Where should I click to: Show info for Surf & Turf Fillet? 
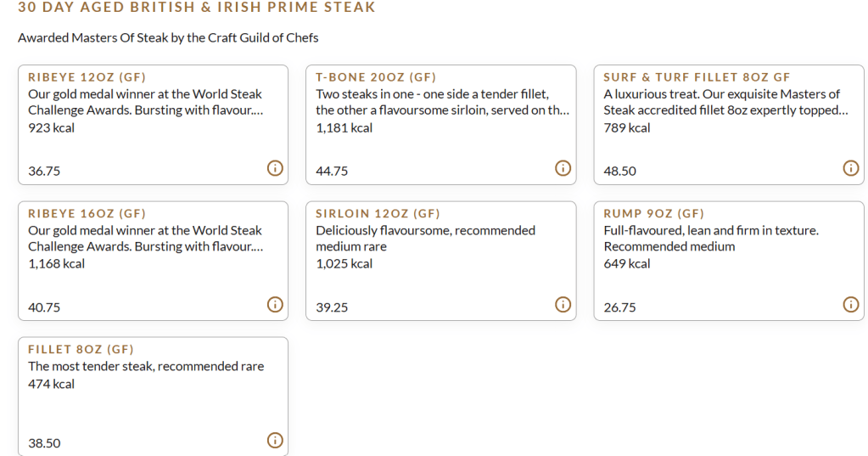tap(850, 168)
